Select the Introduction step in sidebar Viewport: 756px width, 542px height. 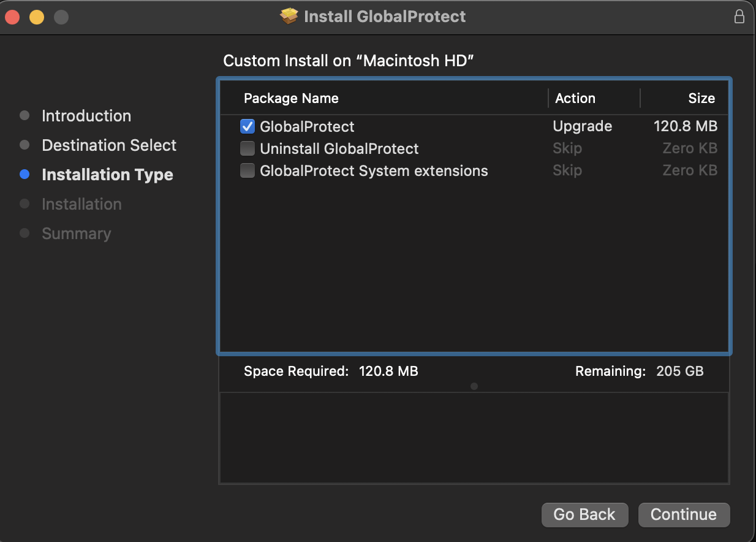(86, 116)
